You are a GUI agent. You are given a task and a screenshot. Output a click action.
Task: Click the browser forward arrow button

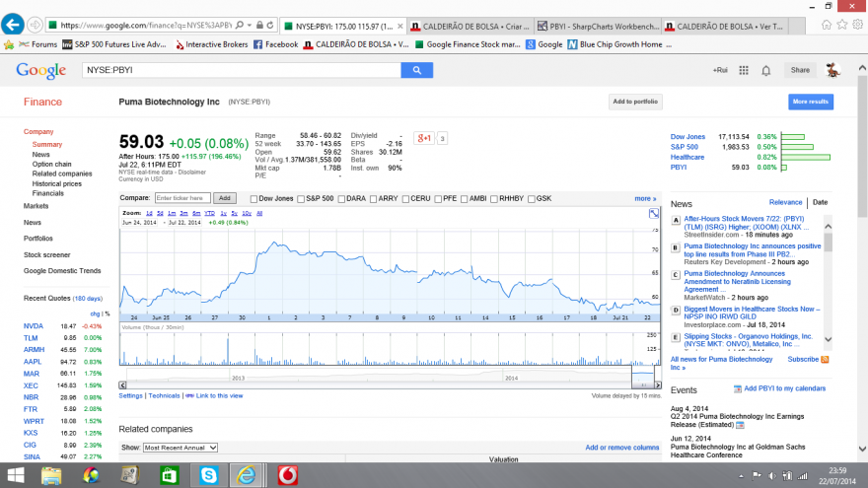[35, 25]
